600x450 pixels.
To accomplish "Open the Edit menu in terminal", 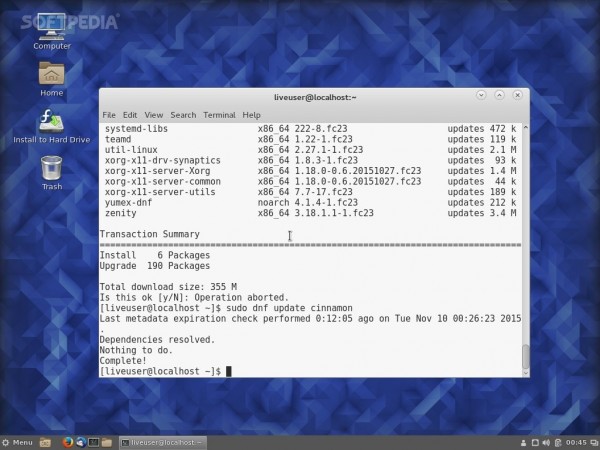I will (x=130, y=115).
